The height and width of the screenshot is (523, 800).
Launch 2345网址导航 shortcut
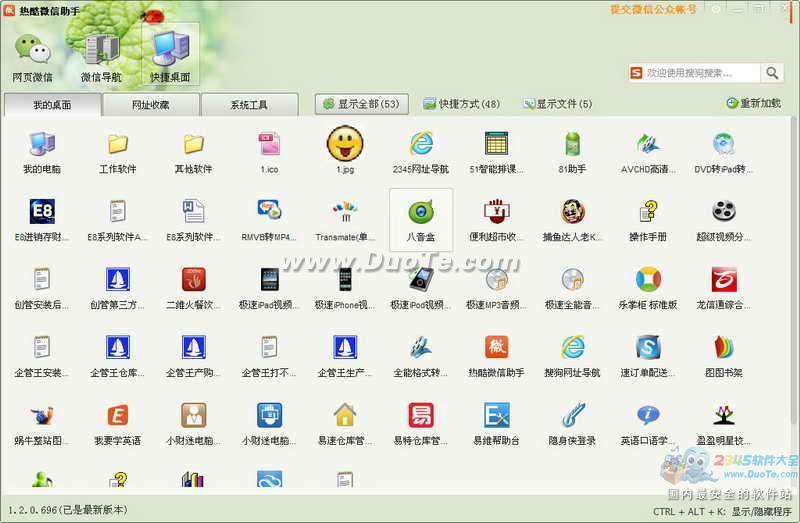coord(421,153)
